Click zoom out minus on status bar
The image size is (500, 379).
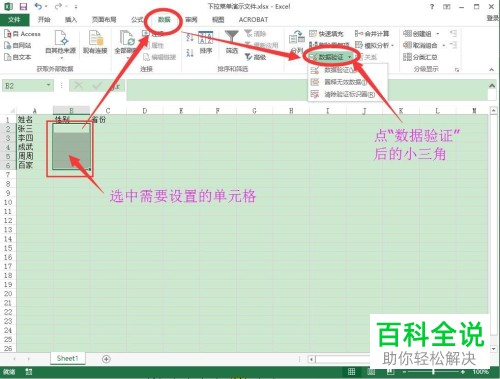click(404, 371)
